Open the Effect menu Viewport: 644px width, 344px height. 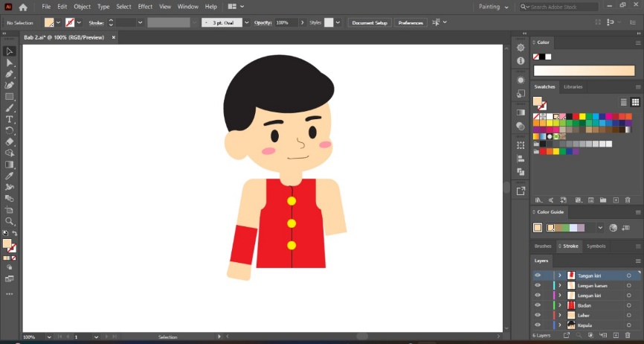(145, 7)
